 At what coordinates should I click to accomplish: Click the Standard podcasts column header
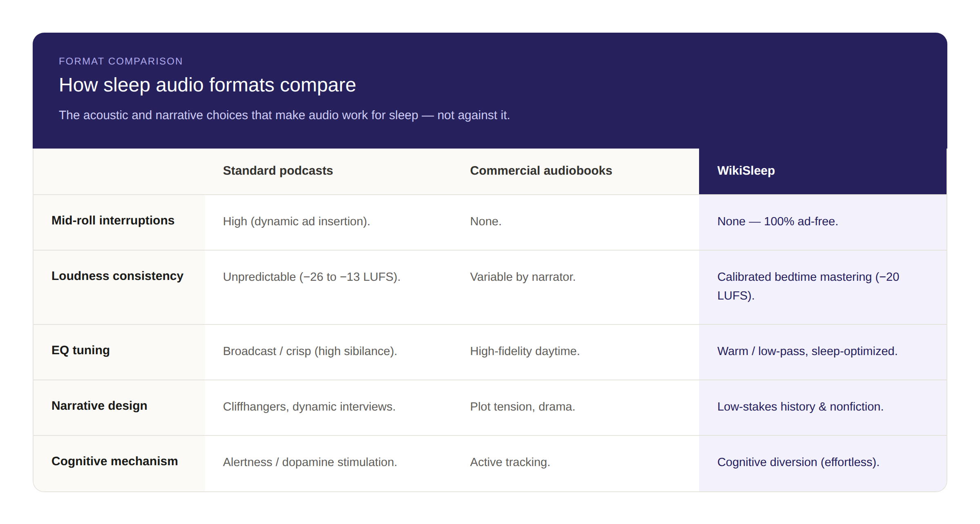pos(278,171)
